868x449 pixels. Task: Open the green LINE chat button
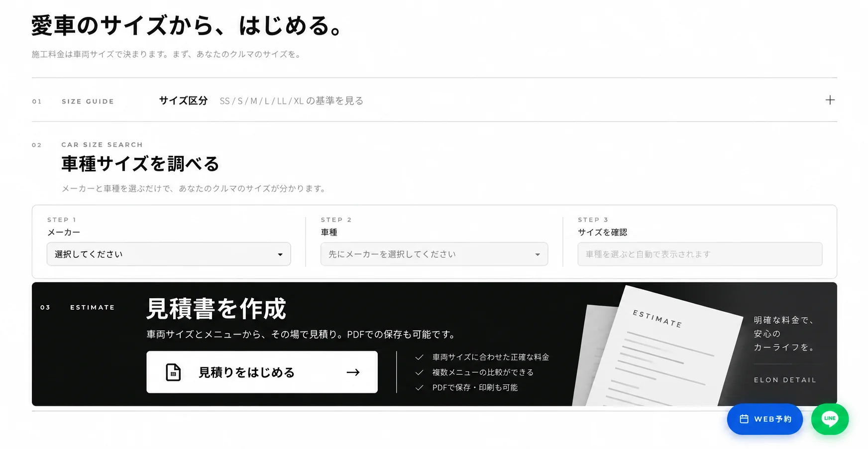tap(830, 419)
